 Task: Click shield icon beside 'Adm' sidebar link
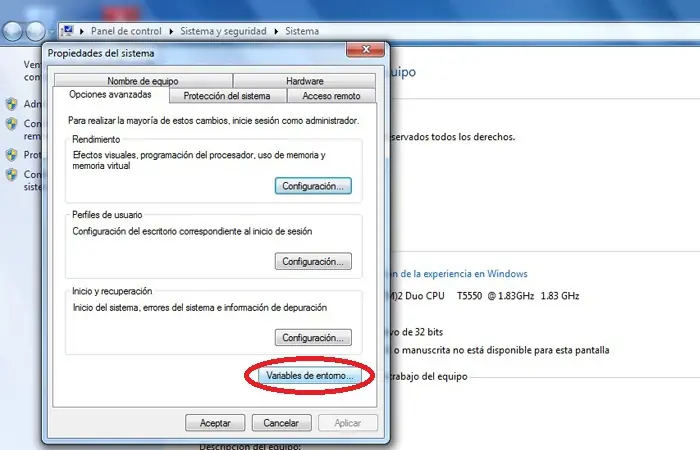point(12,104)
